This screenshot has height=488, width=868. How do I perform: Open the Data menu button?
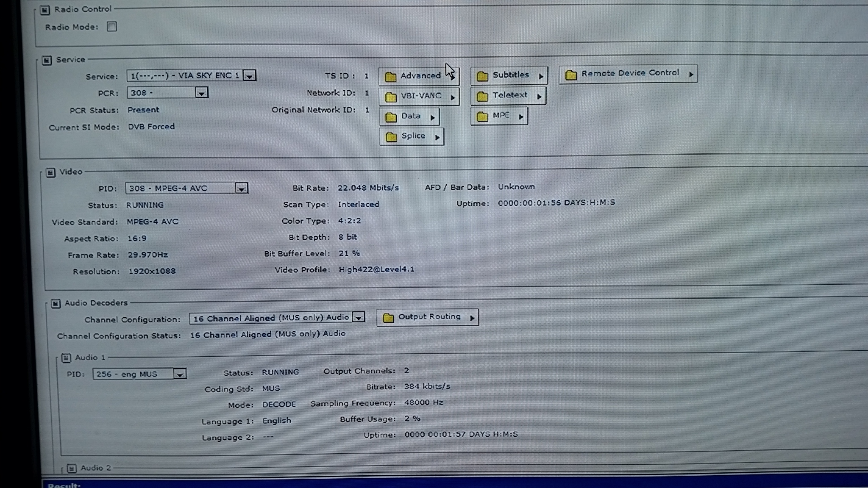pos(409,116)
